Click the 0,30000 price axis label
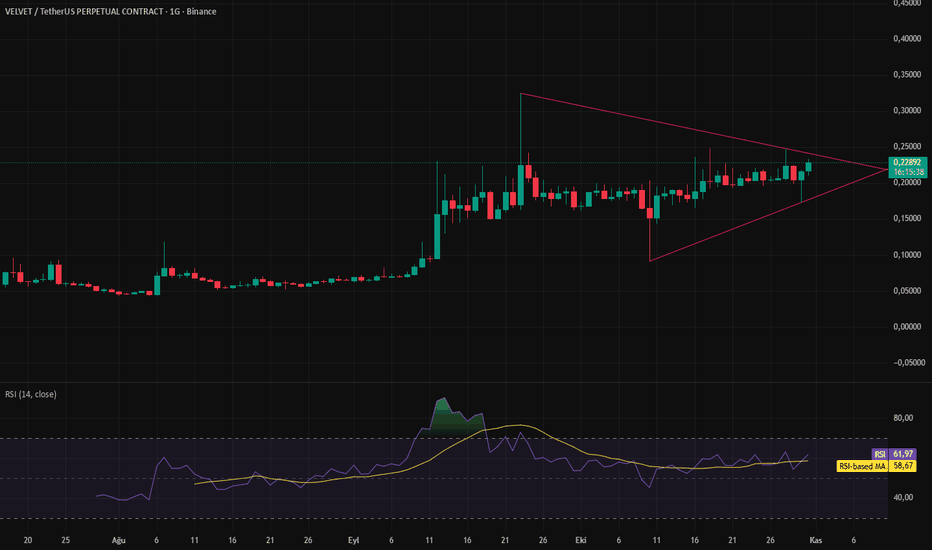932x550 pixels. tap(907, 111)
